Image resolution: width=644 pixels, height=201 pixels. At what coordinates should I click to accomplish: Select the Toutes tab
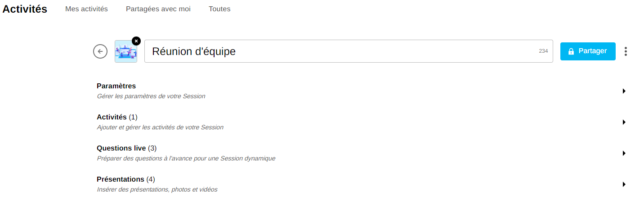(219, 9)
